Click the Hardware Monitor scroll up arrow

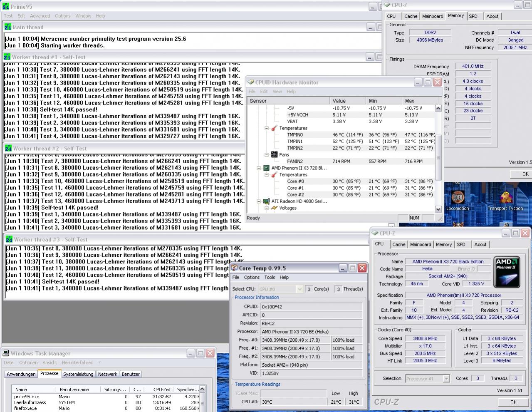(x=438, y=108)
